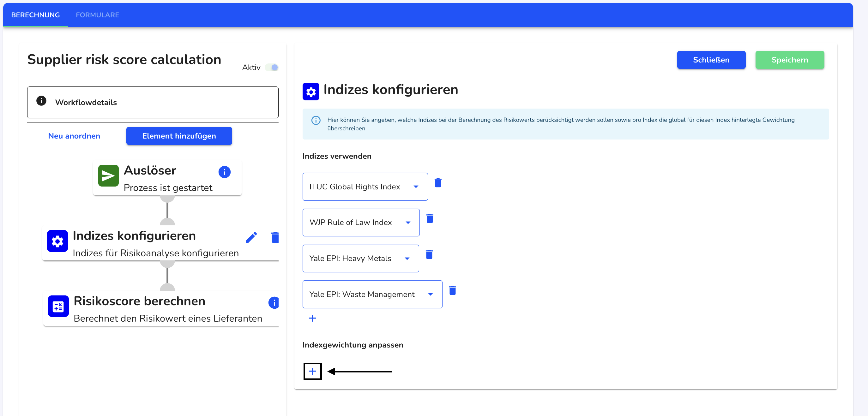Remove the Yale EPI: Waste Management entry
Screen dimensions: 868x416
(453, 290)
